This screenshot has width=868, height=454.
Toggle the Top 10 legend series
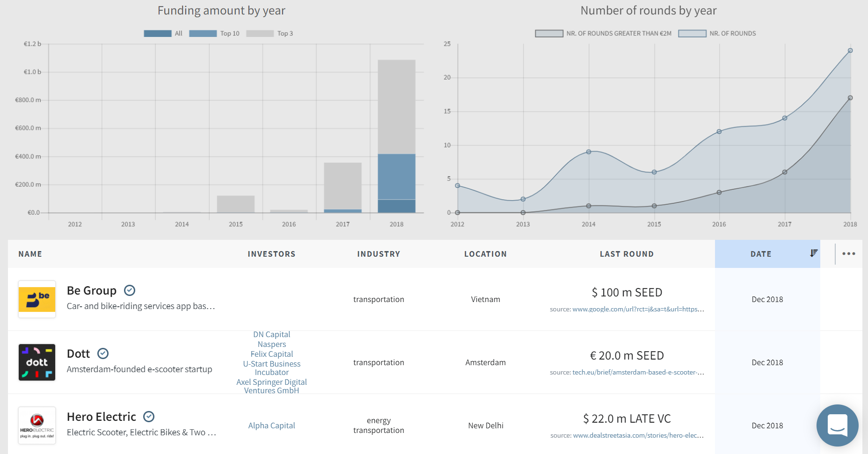point(214,34)
